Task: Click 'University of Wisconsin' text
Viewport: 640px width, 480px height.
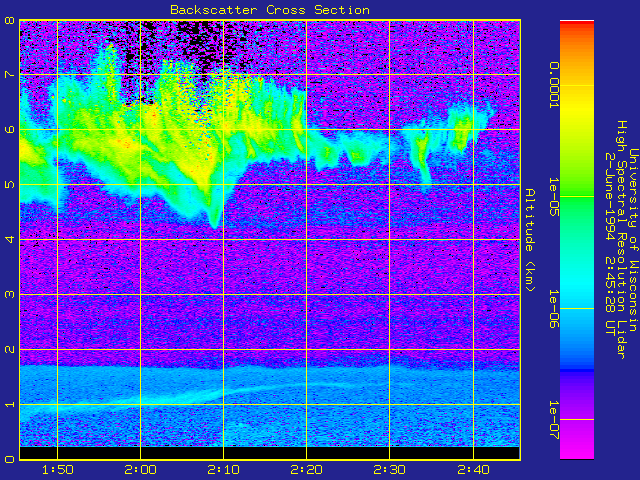Action: pos(633,240)
